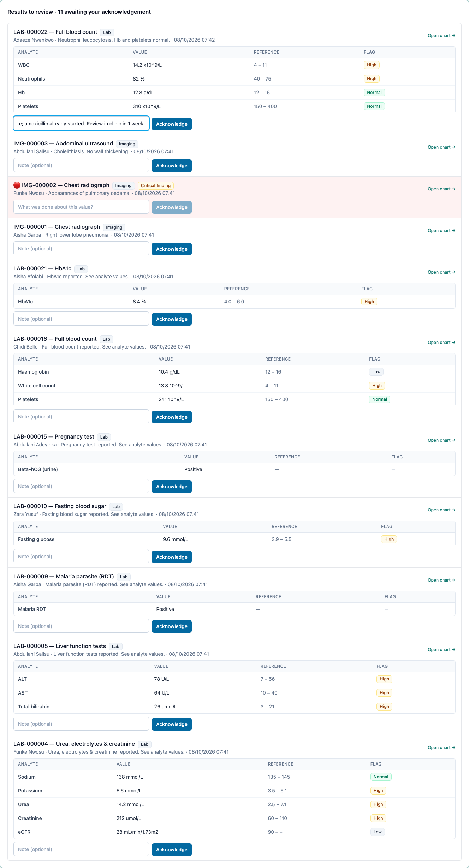
Task: Open chart for IMG-000003 Abdominal ultrasound
Action: 441,147
